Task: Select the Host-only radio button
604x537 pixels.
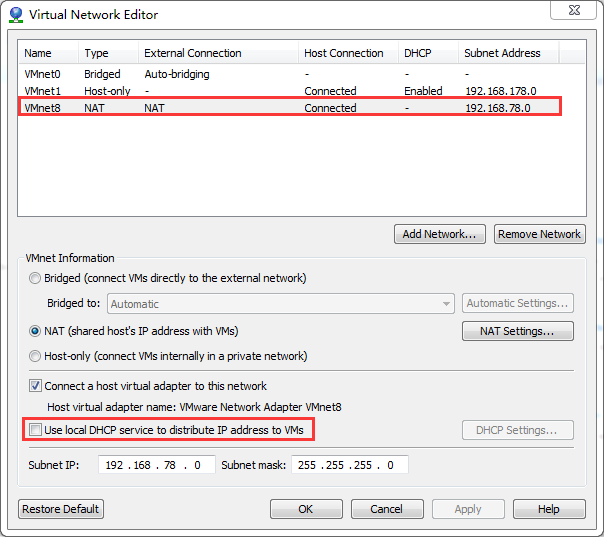Action: point(35,356)
